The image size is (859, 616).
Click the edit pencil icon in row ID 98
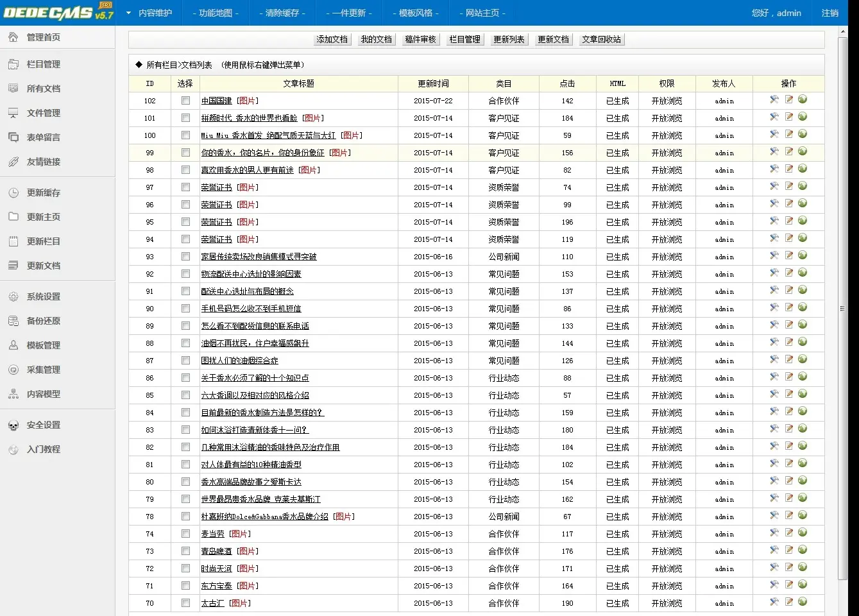(789, 169)
